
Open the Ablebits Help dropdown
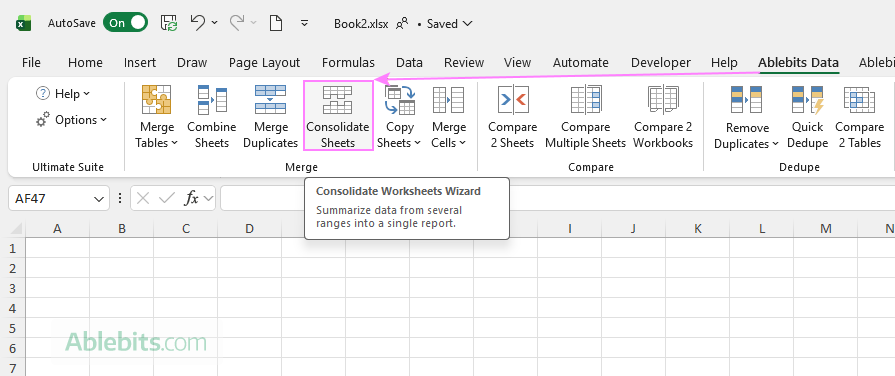coord(63,94)
